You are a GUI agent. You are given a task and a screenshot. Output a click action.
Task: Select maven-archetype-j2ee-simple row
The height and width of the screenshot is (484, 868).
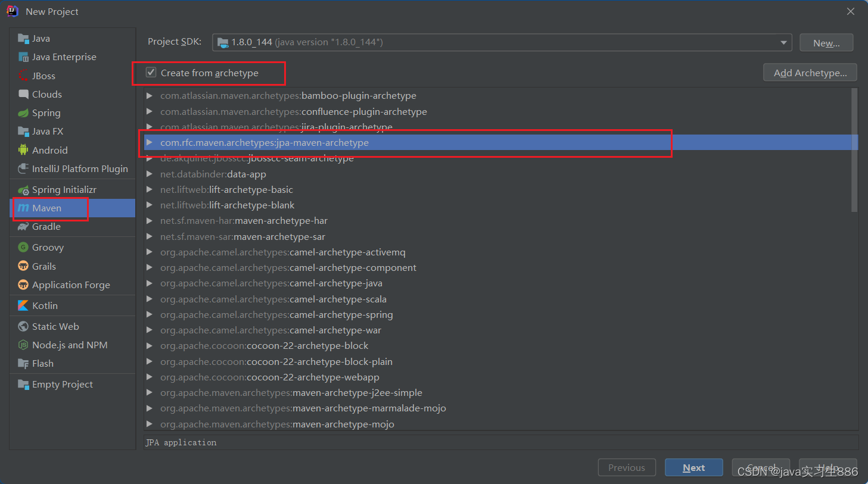click(497, 392)
